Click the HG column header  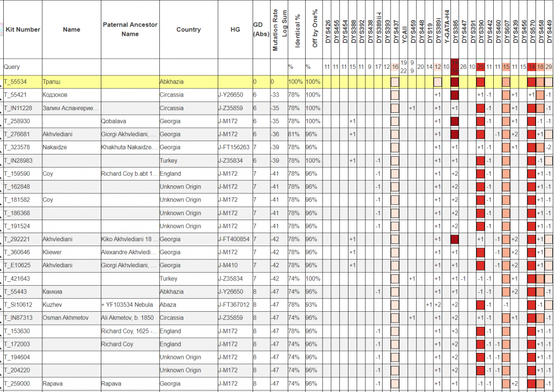coord(235,30)
